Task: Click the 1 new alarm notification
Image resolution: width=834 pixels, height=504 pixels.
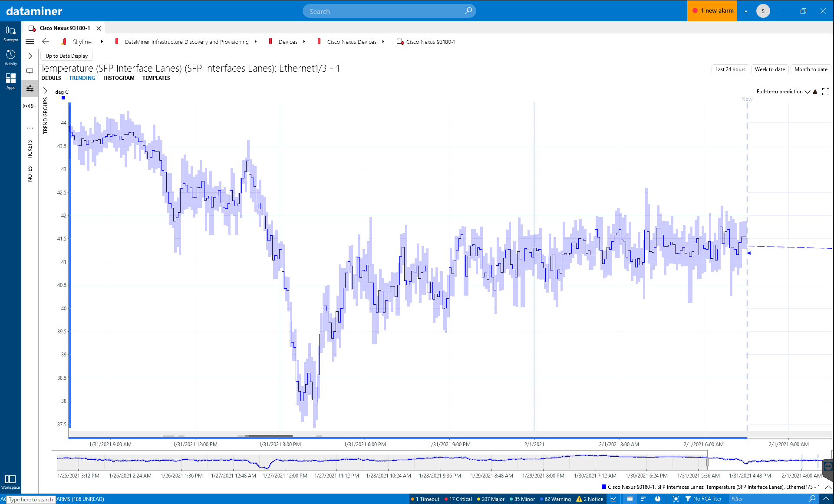Action: tap(712, 11)
